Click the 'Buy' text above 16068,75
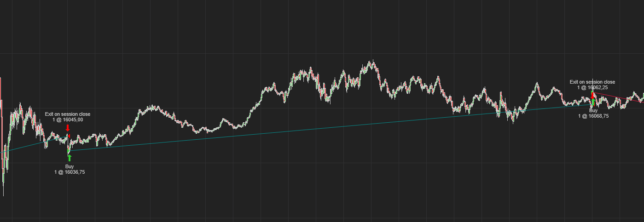Viewport: 644px width, 222px height. (593, 111)
